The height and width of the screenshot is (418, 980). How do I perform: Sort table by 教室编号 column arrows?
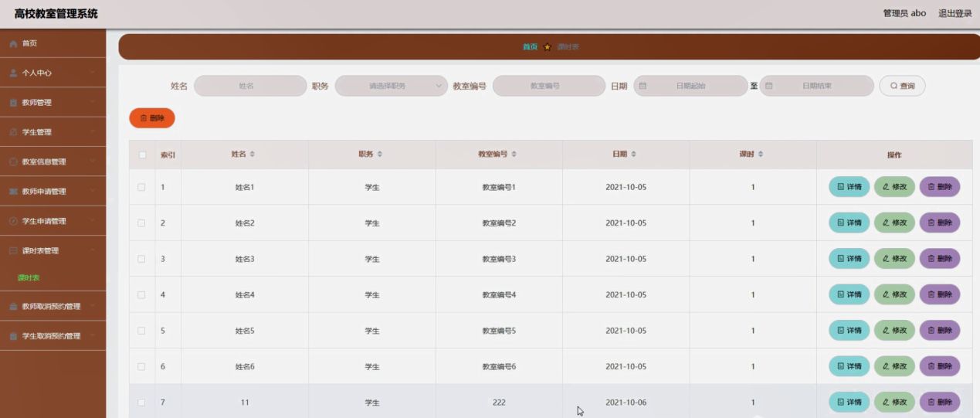pyautogui.click(x=514, y=155)
